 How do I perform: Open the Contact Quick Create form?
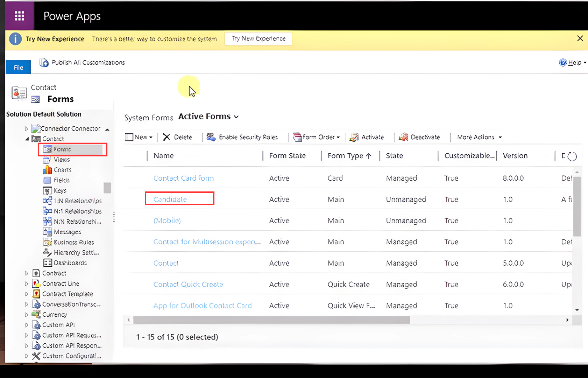pos(188,285)
